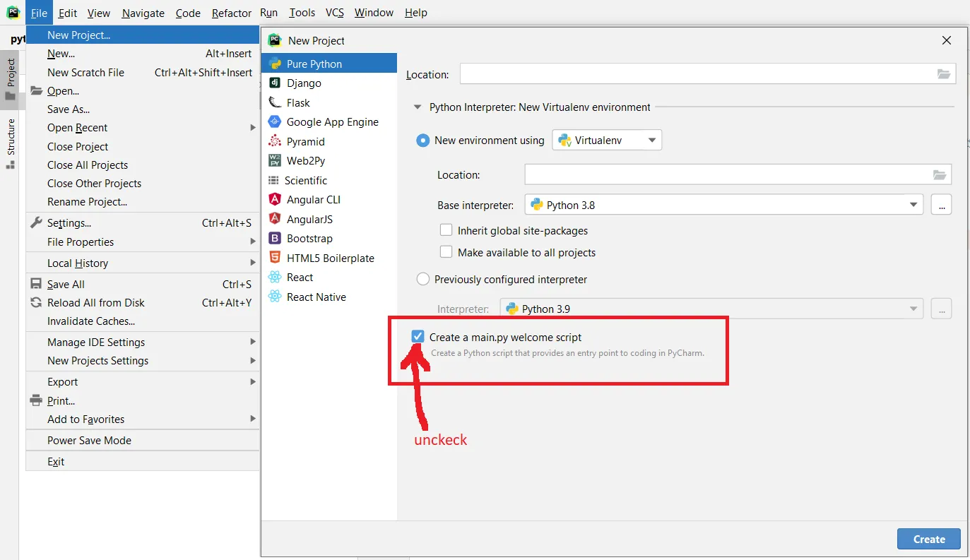Open the Structure tool window sidebar tab

pos(10,143)
